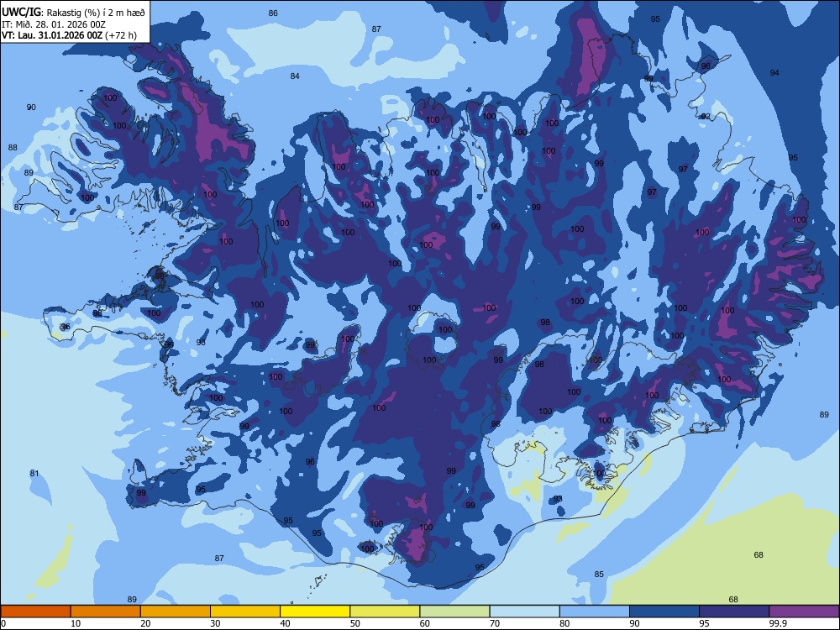The height and width of the screenshot is (630, 840).
Task: Click the legend scale label 80
Action: click(564, 623)
